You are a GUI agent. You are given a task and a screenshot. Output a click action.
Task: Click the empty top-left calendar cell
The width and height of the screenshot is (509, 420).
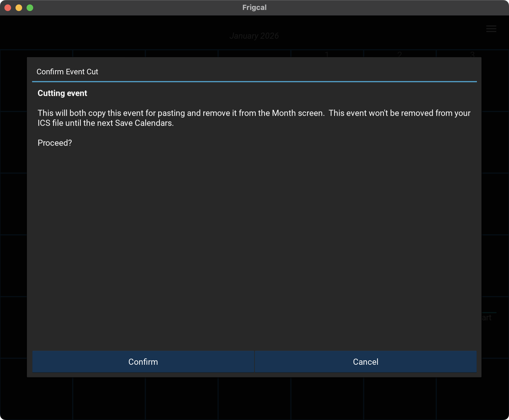36,53
